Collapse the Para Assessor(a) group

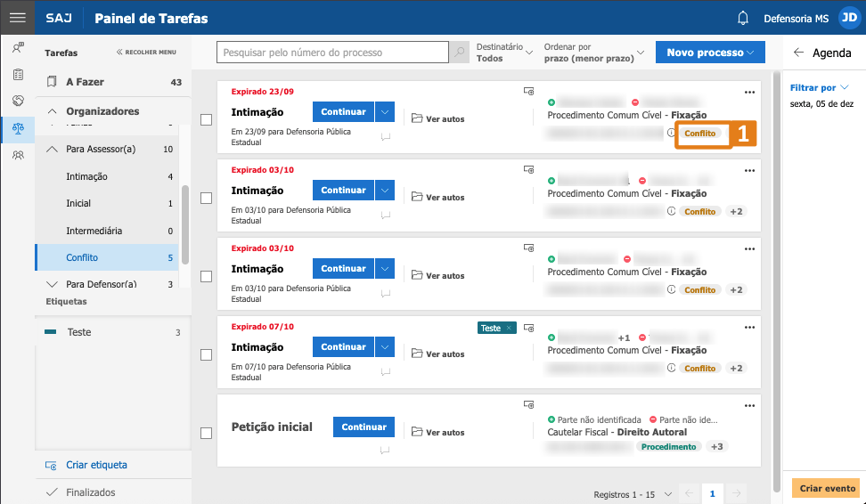pos(52,149)
